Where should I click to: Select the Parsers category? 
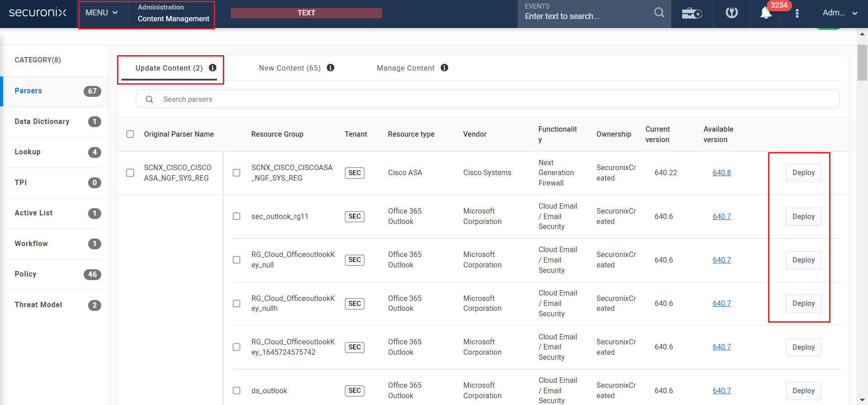pos(54,91)
